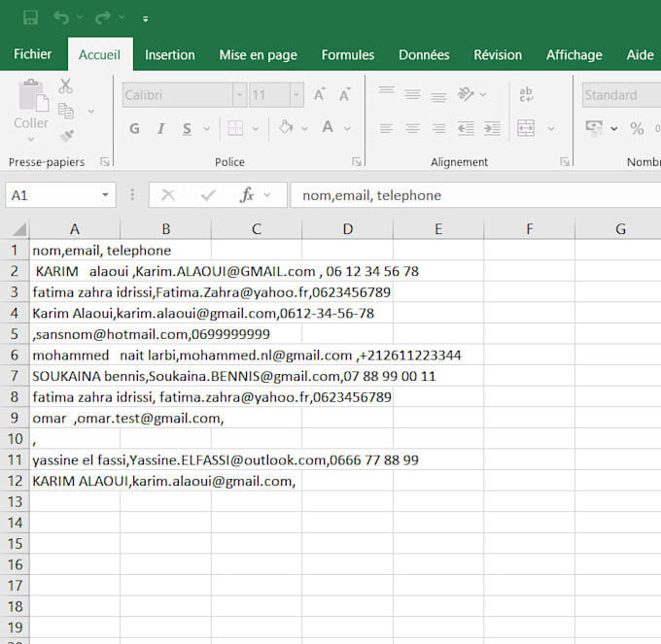661x644 pixels.
Task: Click the Redo arrow icon
Action: [x=102, y=17]
